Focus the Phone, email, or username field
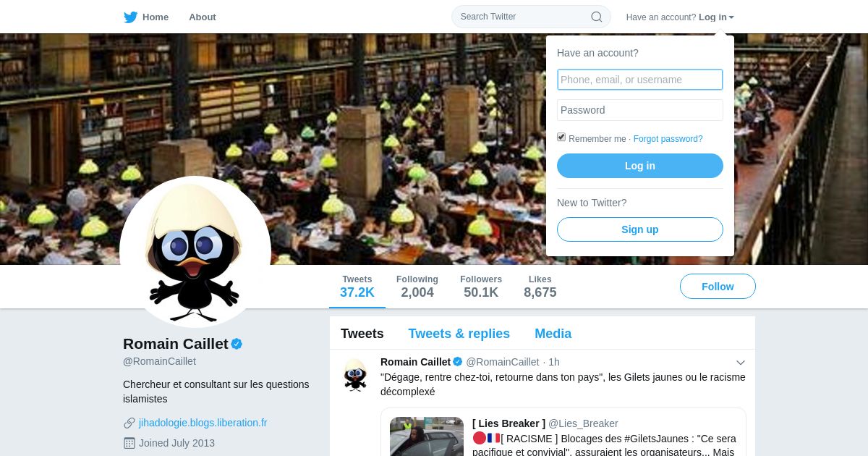The width and height of the screenshot is (868, 456). 640,80
